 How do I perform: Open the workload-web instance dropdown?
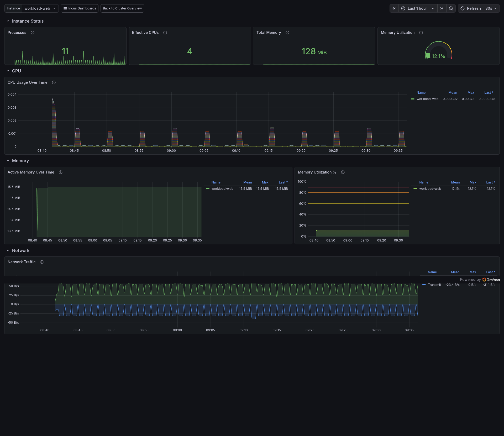pyautogui.click(x=40, y=8)
